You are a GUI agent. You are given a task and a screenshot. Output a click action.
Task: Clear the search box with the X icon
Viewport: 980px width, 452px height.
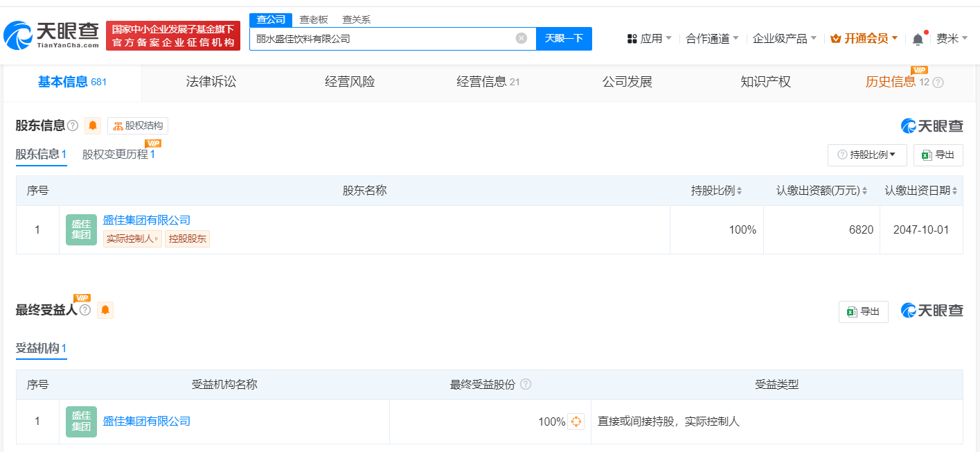pyautogui.click(x=522, y=38)
